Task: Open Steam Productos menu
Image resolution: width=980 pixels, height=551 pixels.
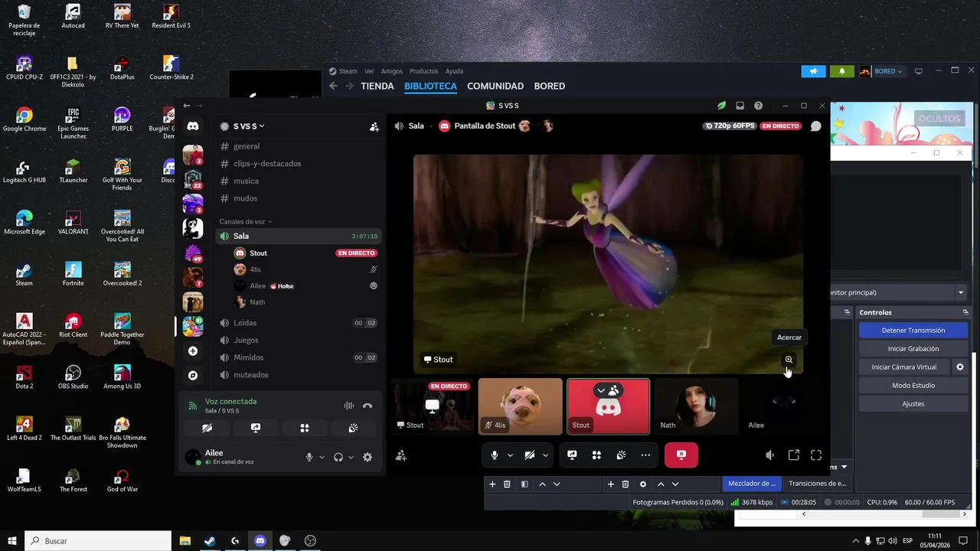Action: pyautogui.click(x=424, y=71)
